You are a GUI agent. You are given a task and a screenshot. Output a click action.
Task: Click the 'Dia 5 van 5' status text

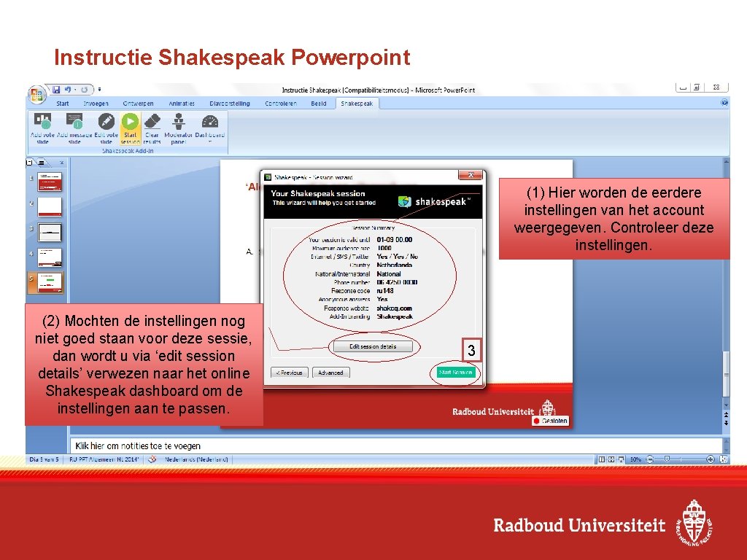pos(44,459)
